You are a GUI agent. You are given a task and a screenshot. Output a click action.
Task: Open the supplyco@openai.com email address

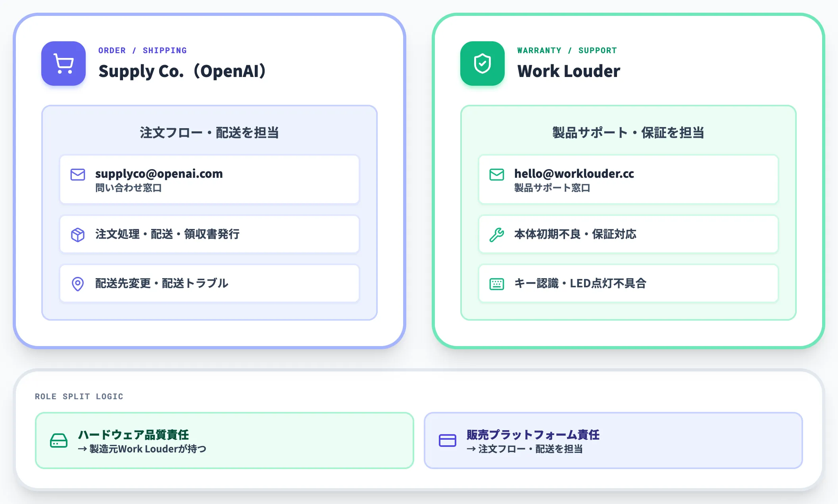(x=159, y=173)
